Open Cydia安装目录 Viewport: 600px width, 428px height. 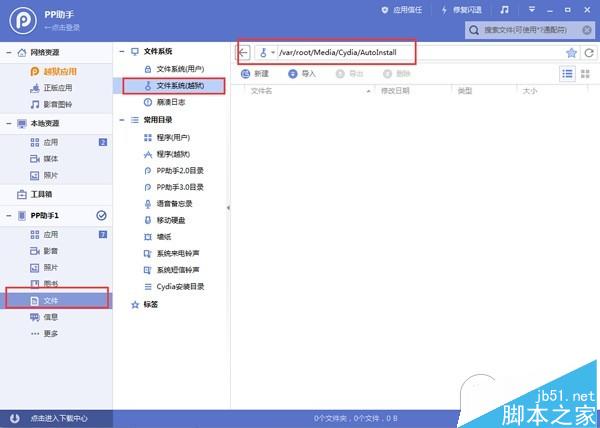point(174,286)
